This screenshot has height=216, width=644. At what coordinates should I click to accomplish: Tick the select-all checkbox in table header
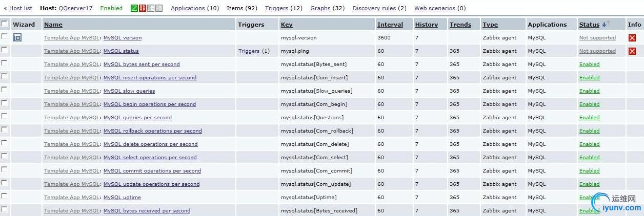(5, 24)
